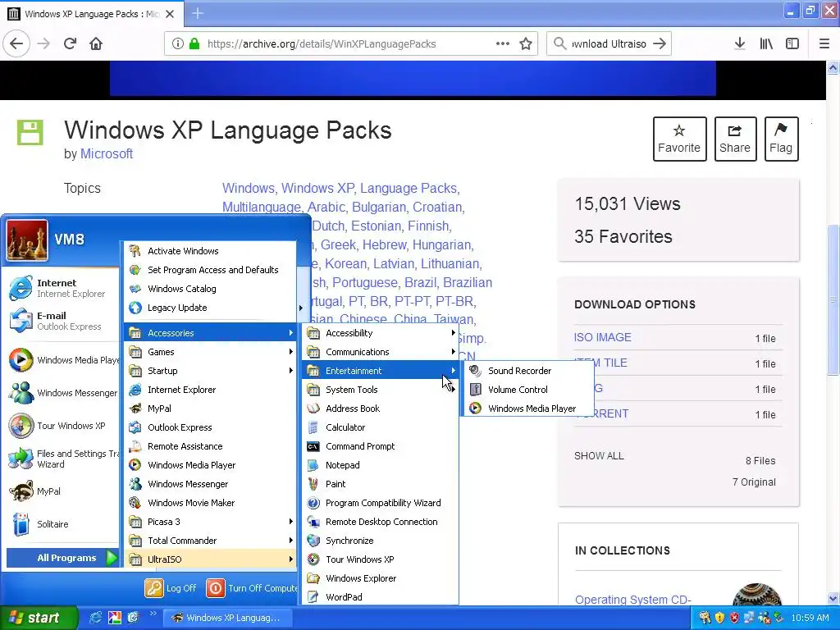Expand the Accessibility submenu
This screenshot has width=840, height=630.
pyautogui.click(x=381, y=333)
